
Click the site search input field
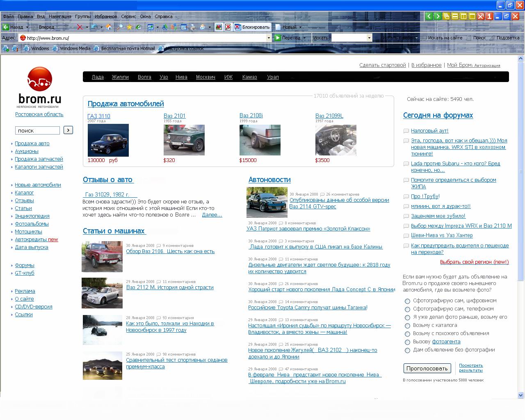[38, 130]
